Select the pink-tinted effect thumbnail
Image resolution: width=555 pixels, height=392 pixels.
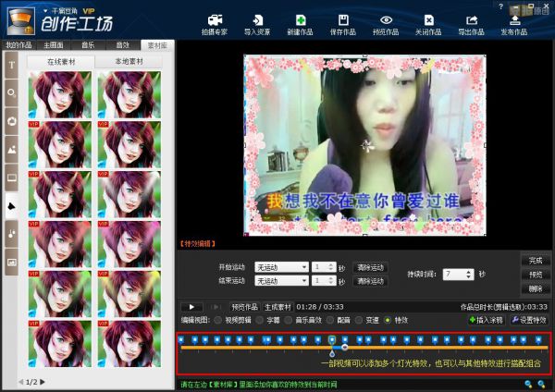point(129,244)
